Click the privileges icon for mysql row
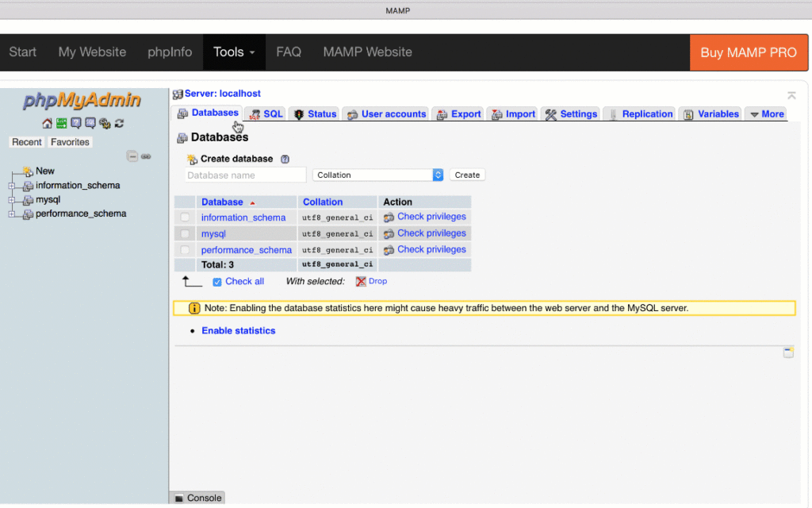Viewport: 812px width, 508px height. 389,234
